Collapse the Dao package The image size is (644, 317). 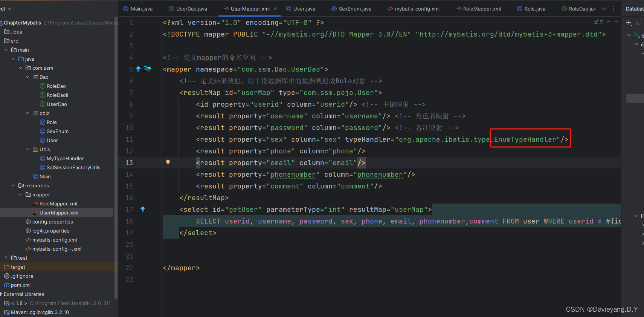click(27, 77)
